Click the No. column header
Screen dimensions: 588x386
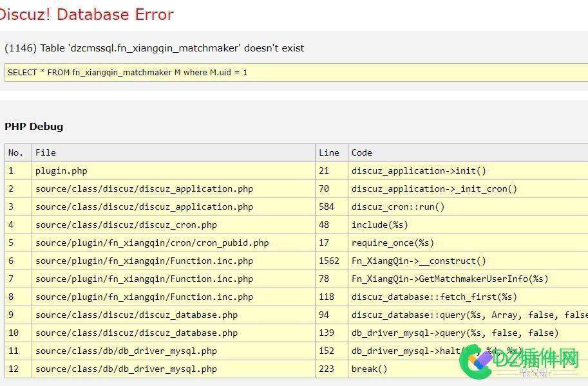coord(16,153)
